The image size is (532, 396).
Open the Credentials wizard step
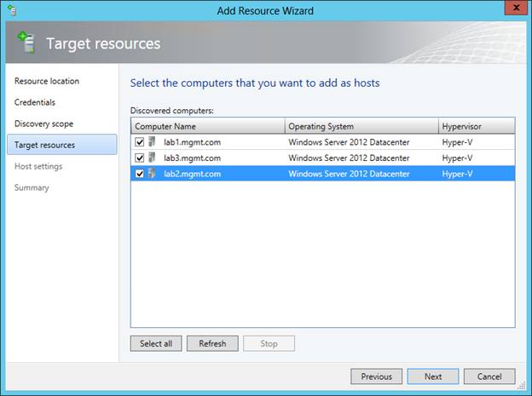35,102
